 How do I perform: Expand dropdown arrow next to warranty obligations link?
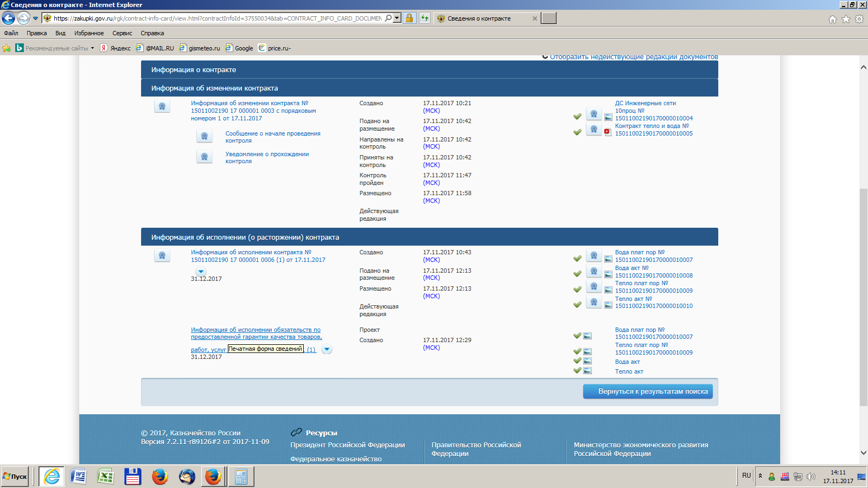[x=327, y=350]
